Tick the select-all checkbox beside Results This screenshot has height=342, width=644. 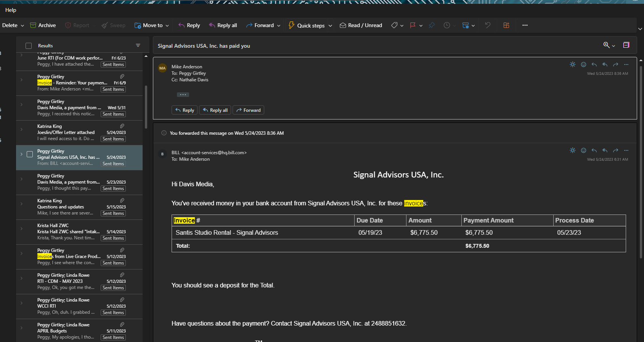pos(29,46)
